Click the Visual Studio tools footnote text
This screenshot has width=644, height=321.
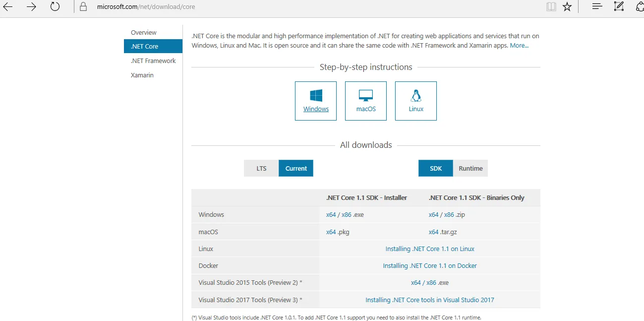point(336,317)
